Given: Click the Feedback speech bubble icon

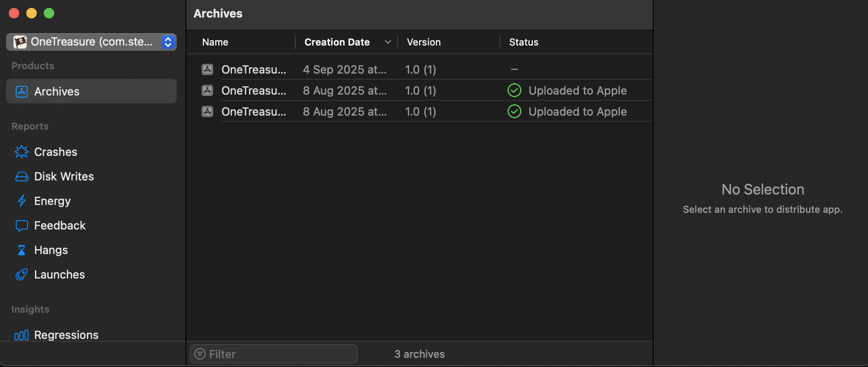Looking at the screenshot, I should coord(21,226).
